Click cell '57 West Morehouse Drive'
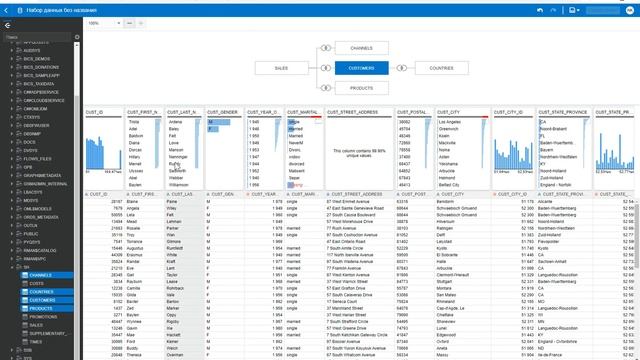The width and height of the screenshot is (640, 360). pos(349,222)
